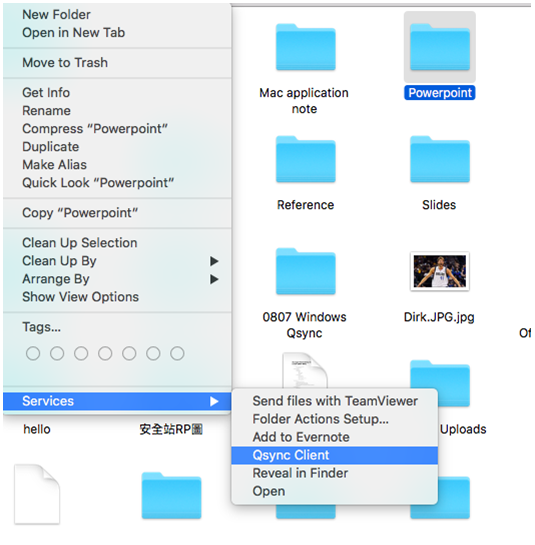Expand the Clean Up By submenu
535x545 pixels.
click(214, 261)
